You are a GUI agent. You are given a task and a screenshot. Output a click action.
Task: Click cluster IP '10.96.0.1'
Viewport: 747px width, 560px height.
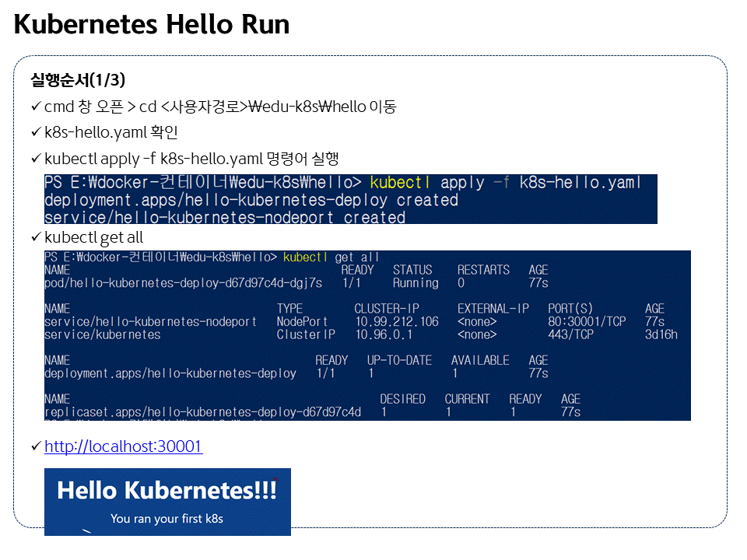(x=384, y=334)
